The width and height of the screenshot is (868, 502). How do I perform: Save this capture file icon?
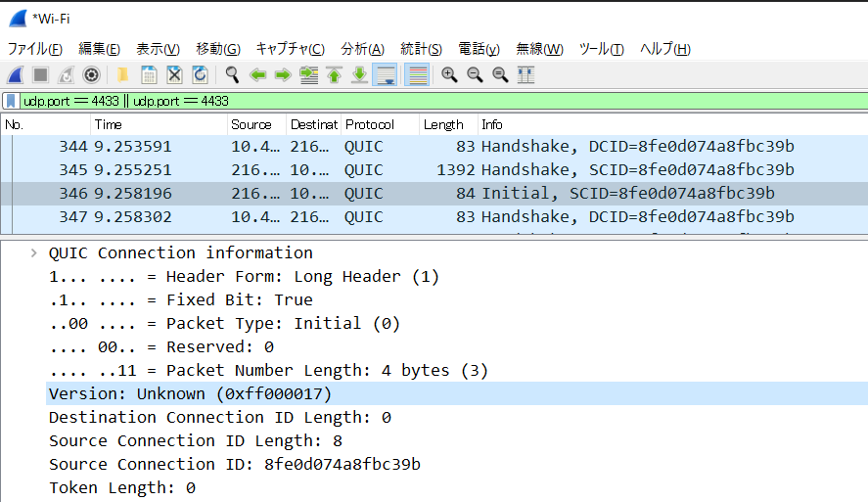149,74
